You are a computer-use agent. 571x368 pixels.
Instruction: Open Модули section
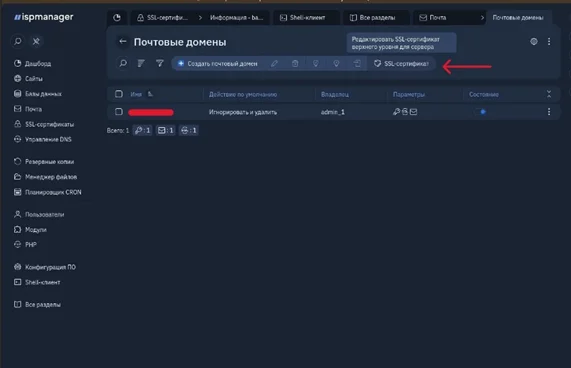tap(30, 230)
